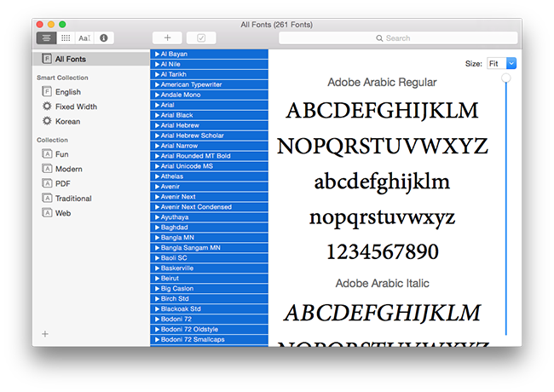Toggle the enable/disable font checkmark button

pyautogui.click(x=201, y=38)
